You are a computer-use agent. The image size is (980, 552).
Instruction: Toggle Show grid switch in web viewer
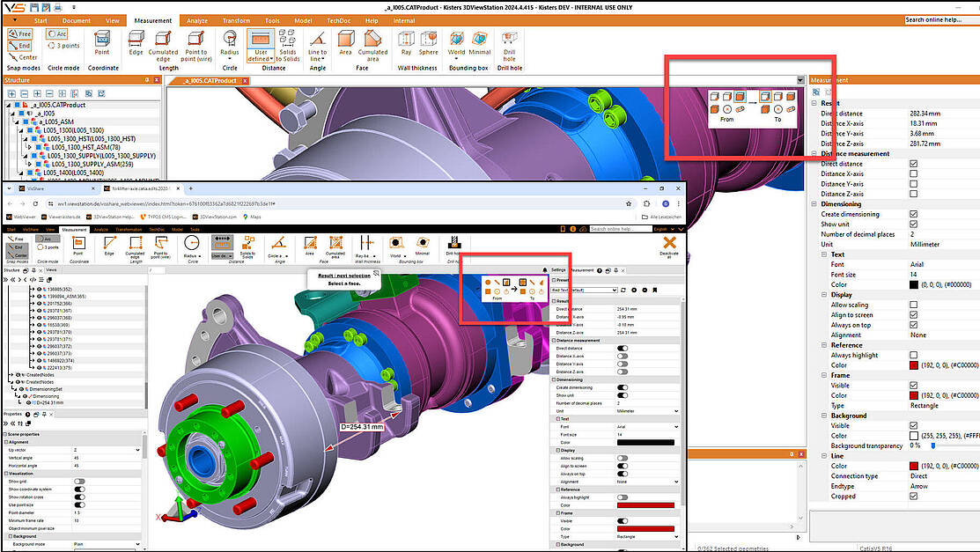point(79,482)
